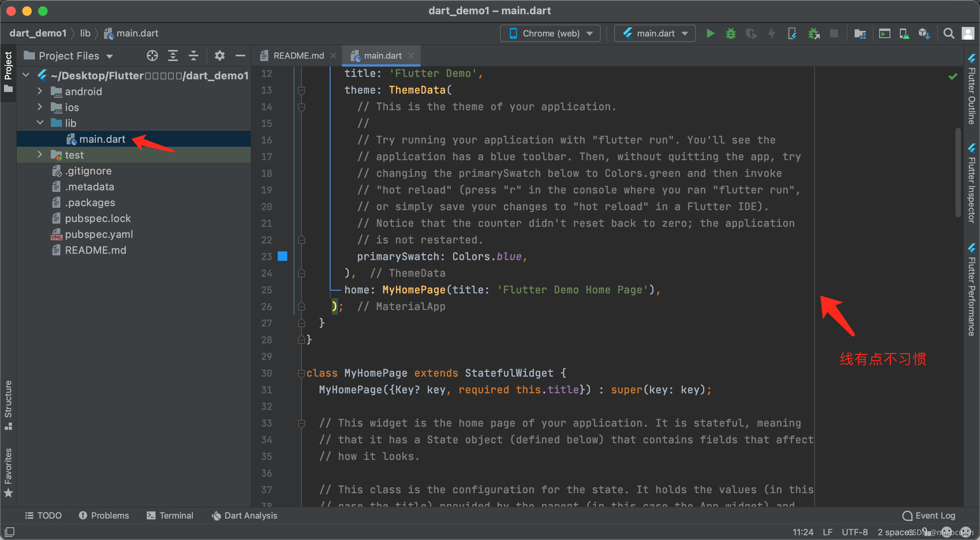Image resolution: width=980 pixels, height=540 pixels.
Task: Click the blue color swatch on line 23
Action: tap(282, 256)
